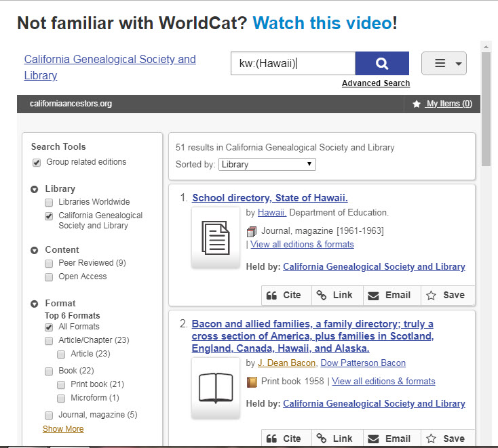498x448 pixels.
Task: Uncheck California Genealogical Society and Library filter
Action: point(49,216)
